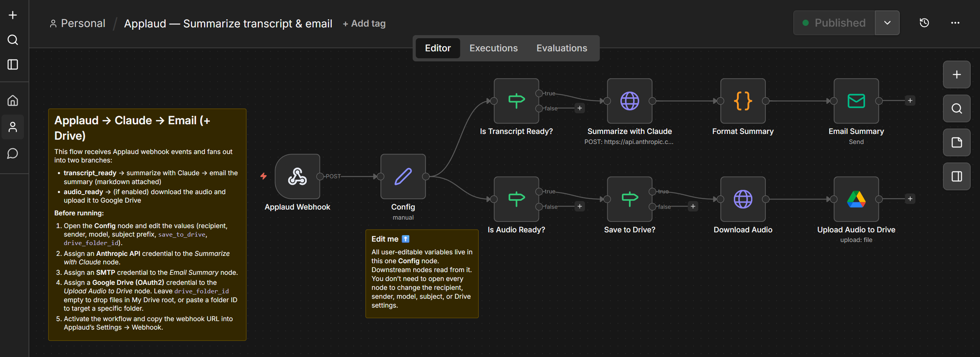Open workflow version history clock icon
Screen dimensions: 980x357
(924, 23)
